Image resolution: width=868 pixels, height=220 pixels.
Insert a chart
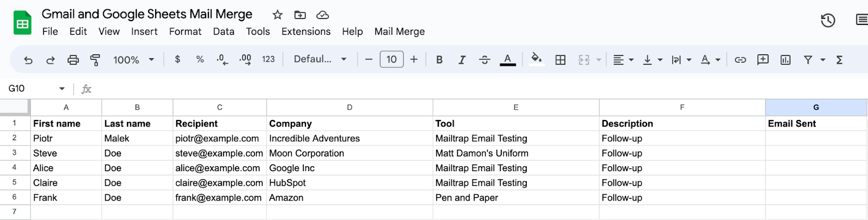coord(786,60)
